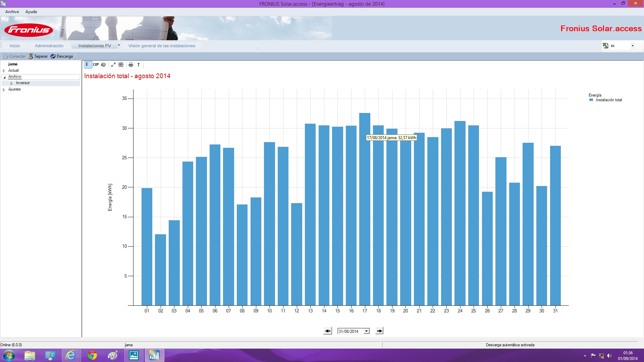Open Internet Explorer from taskbar
Screen dimensions: 644x362
(71, 355)
